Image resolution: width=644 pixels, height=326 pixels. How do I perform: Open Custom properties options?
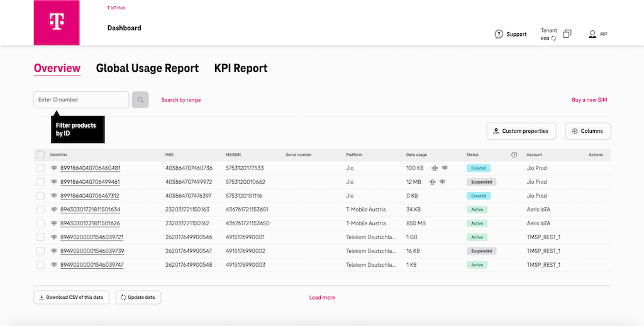click(x=521, y=131)
